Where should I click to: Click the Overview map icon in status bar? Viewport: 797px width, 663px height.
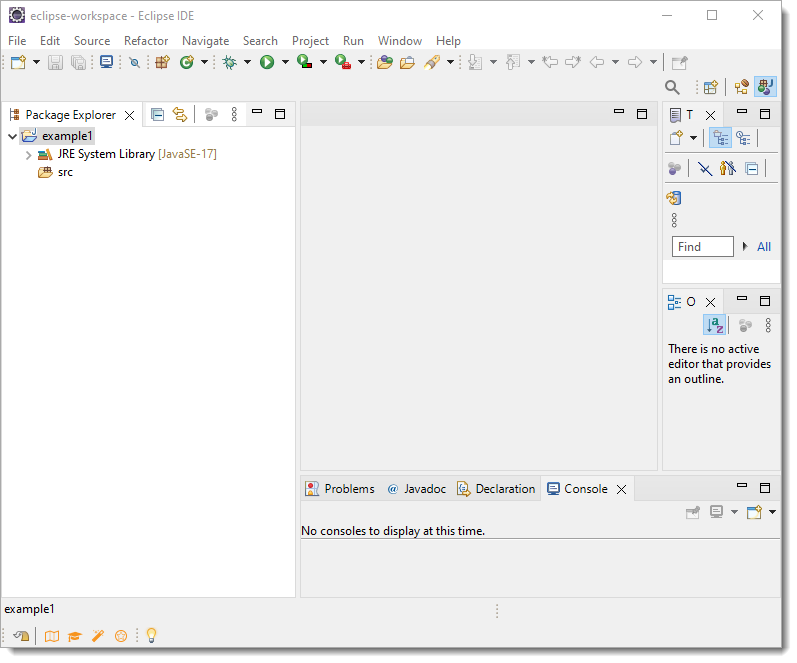coord(51,636)
